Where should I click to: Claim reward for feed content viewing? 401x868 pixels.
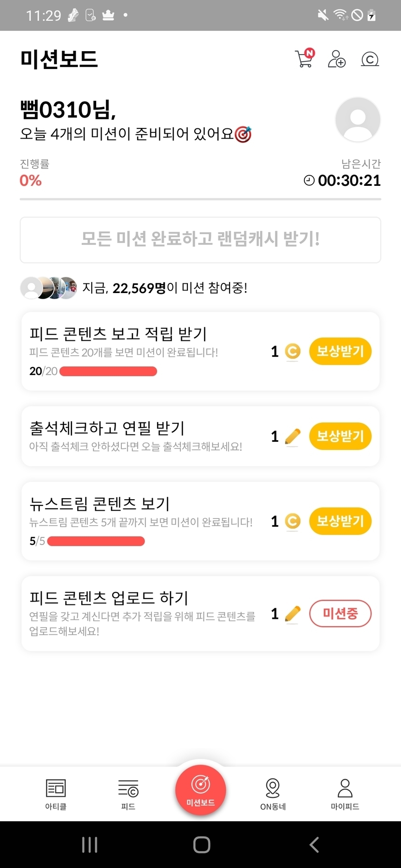pos(340,351)
